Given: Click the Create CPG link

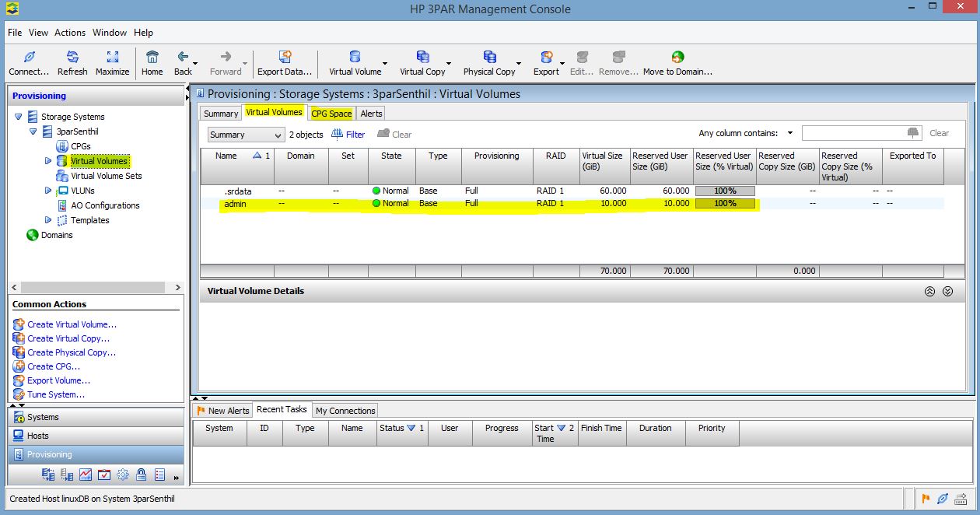Looking at the screenshot, I should click(53, 366).
